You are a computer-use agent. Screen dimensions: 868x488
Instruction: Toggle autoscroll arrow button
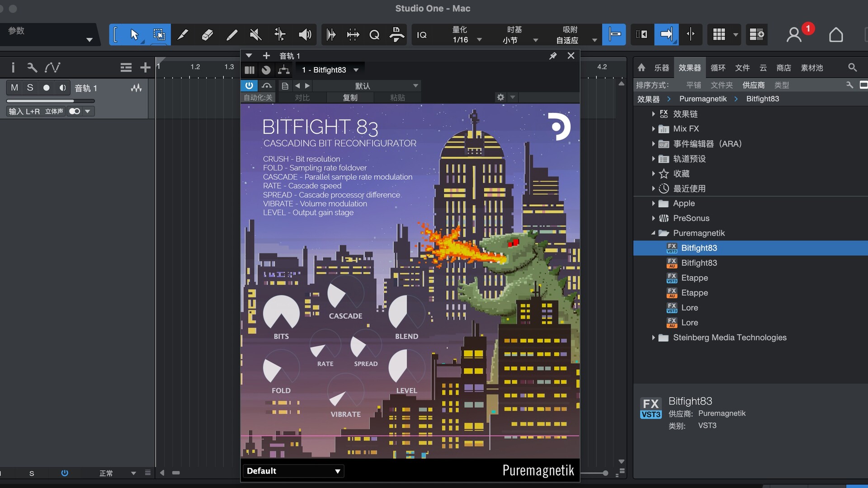coord(666,34)
